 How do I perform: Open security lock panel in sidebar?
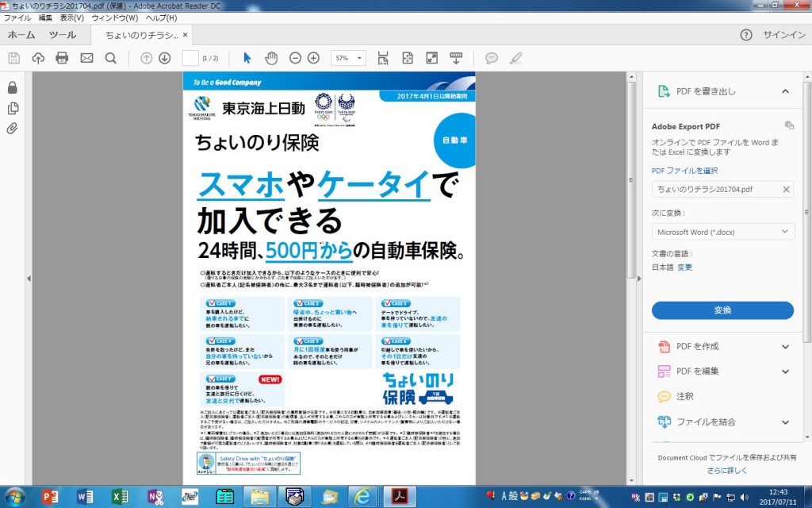pos(13,87)
